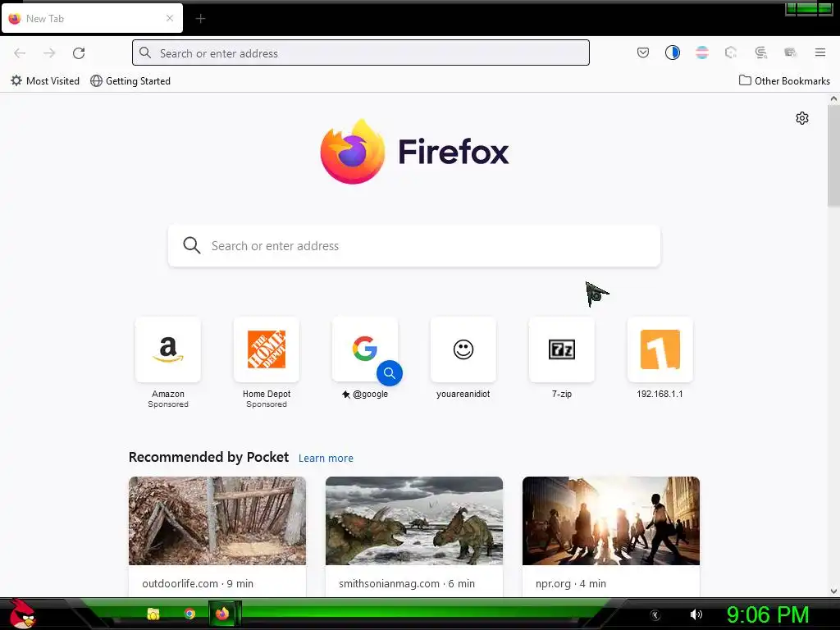Click the Back navigation arrow

[x=20, y=53]
